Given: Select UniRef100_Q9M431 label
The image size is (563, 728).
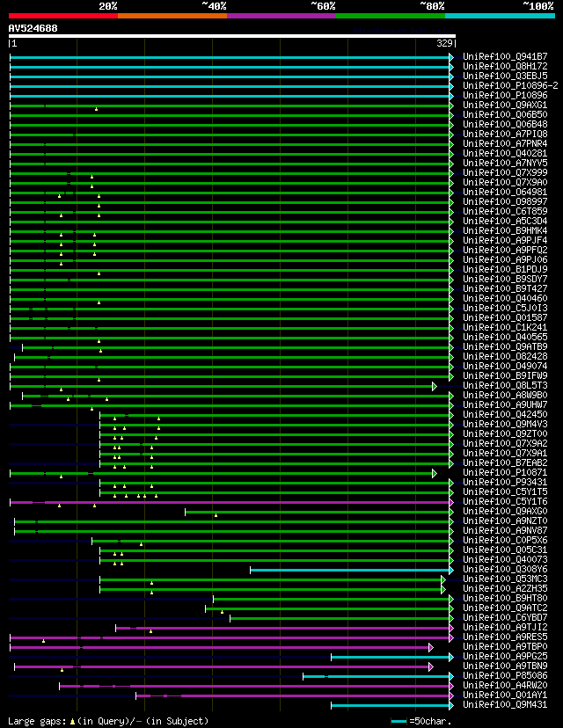Looking at the screenshot, I should pyautogui.click(x=505, y=704).
